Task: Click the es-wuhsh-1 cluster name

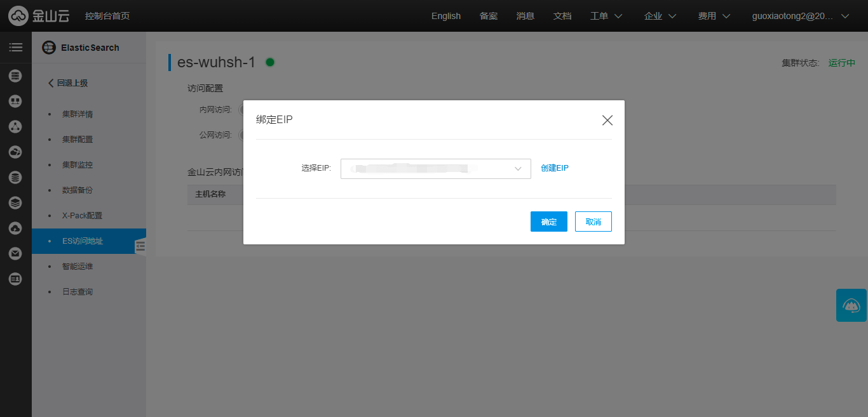Action: click(216, 62)
